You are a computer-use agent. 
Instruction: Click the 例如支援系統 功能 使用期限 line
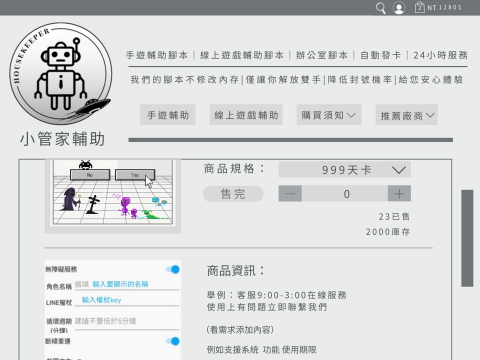[261, 350]
